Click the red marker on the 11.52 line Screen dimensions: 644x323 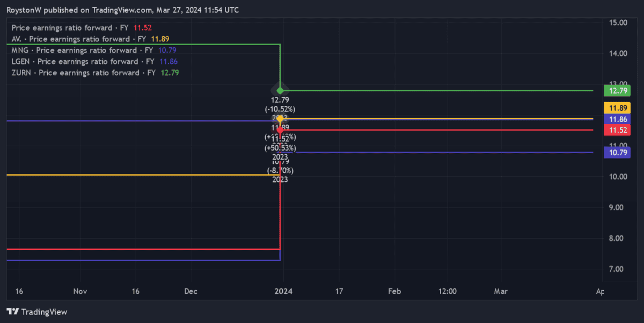tap(280, 130)
